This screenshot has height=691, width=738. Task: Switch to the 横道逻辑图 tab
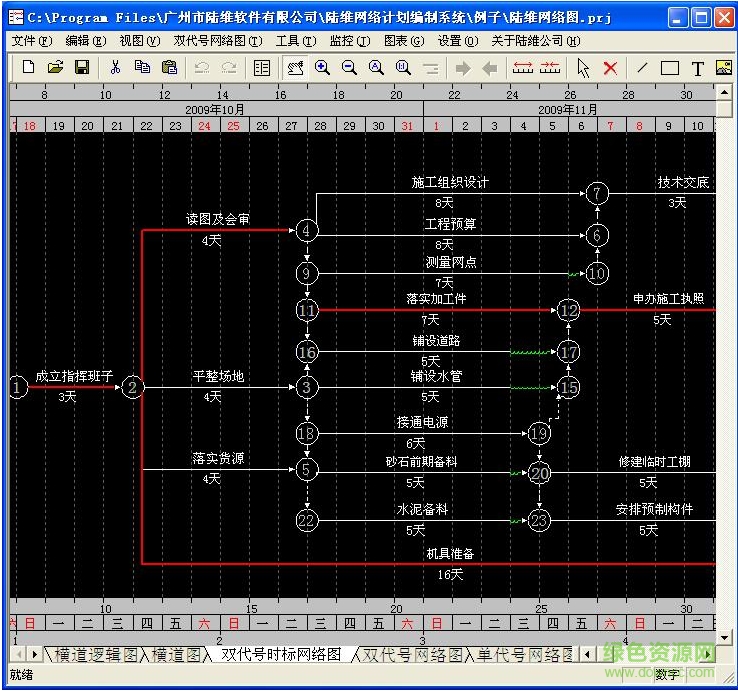click(x=96, y=654)
